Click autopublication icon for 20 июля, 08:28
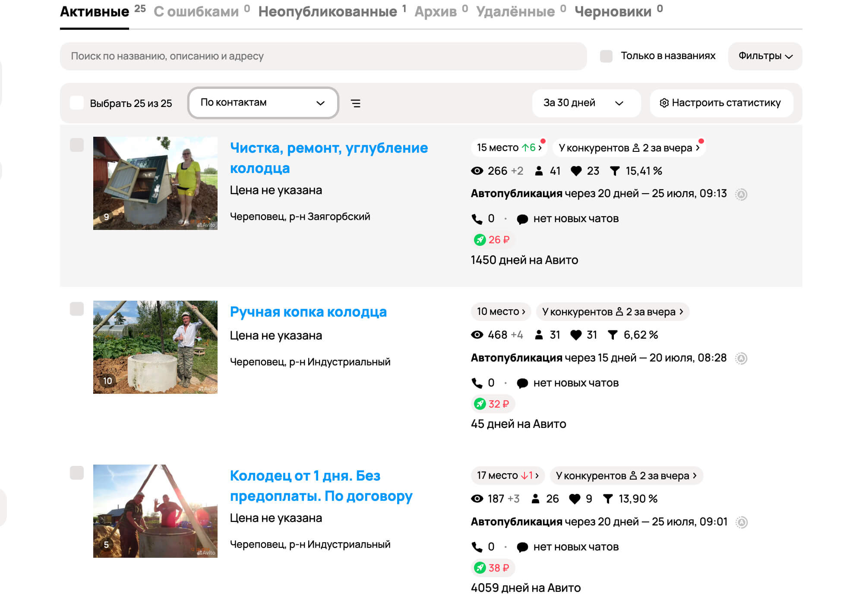 741,358
